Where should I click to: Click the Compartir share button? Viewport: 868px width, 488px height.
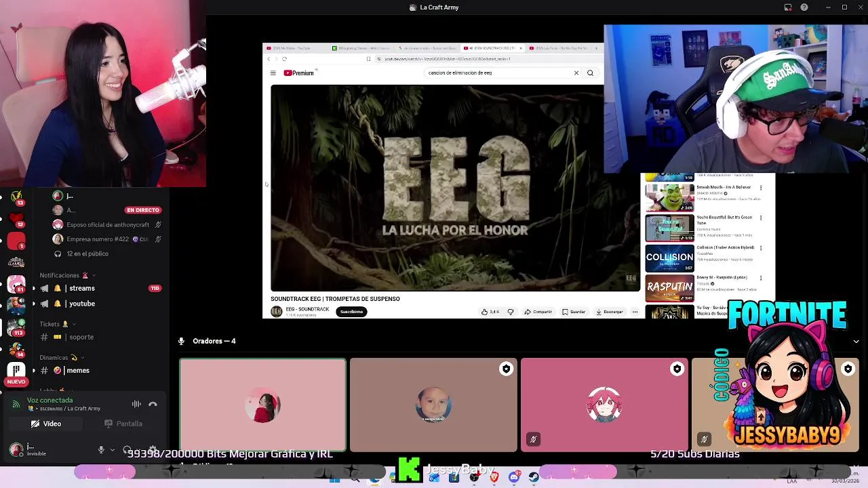538,312
